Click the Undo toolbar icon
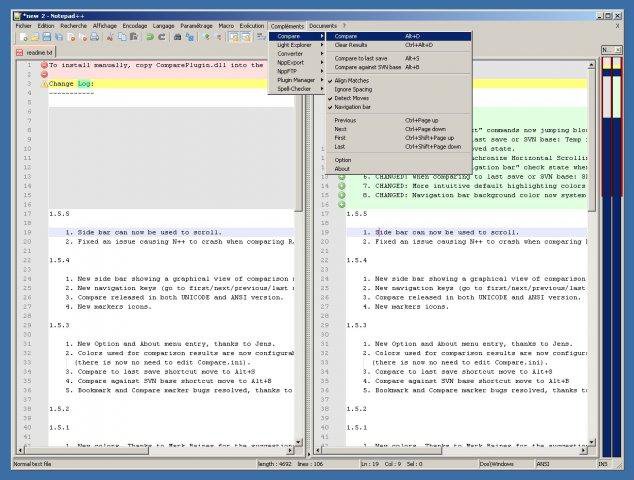The width and height of the screenshot is (634, 480). (148, 37)
